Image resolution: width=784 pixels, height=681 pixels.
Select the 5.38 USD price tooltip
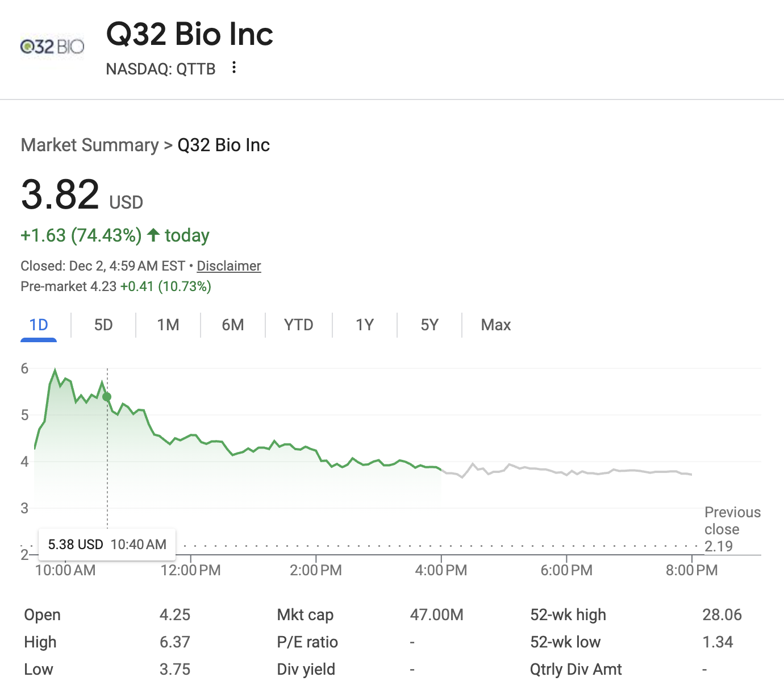tap(107, 544)
